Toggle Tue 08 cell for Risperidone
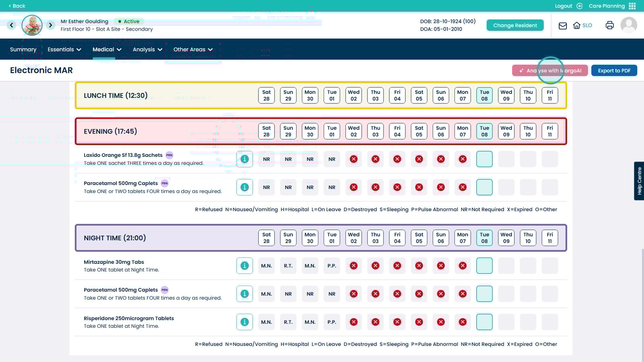Viewport: 644px width, 362px height. (x=484, y=322)
